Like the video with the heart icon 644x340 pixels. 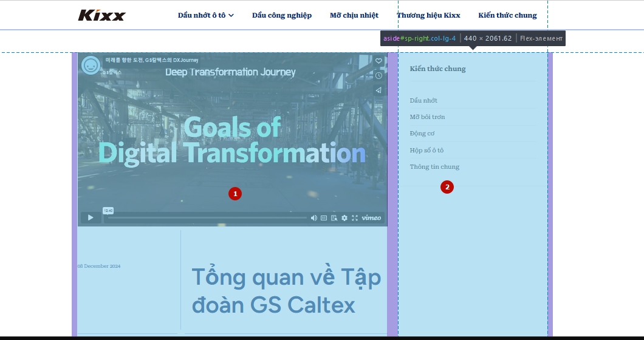click(379, 61)
